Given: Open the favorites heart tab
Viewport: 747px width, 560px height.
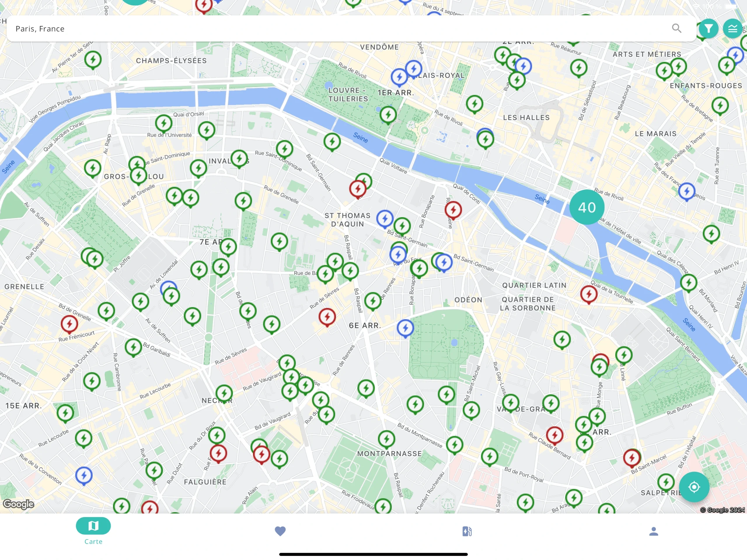Looking at the screenshot, I should tap(280, 531).
